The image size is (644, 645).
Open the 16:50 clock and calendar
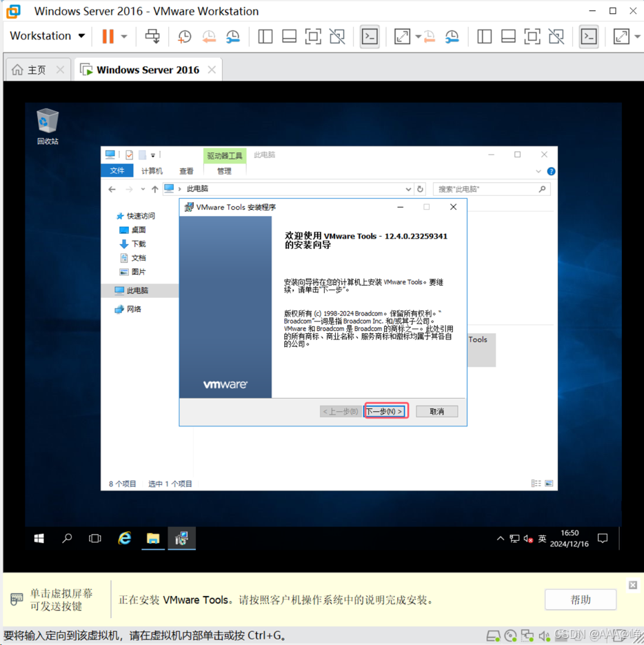click(569, 539)
